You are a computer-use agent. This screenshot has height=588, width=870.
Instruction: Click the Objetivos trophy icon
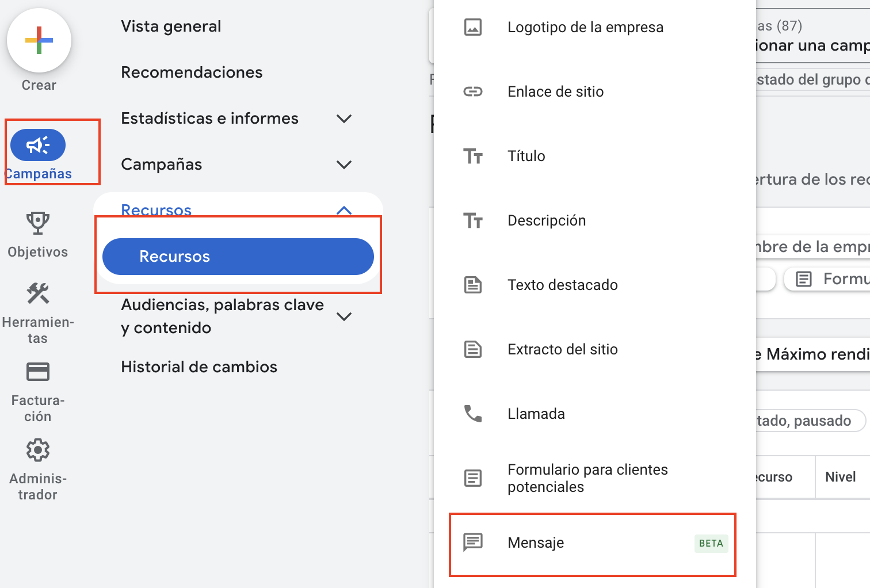(37, 223)
